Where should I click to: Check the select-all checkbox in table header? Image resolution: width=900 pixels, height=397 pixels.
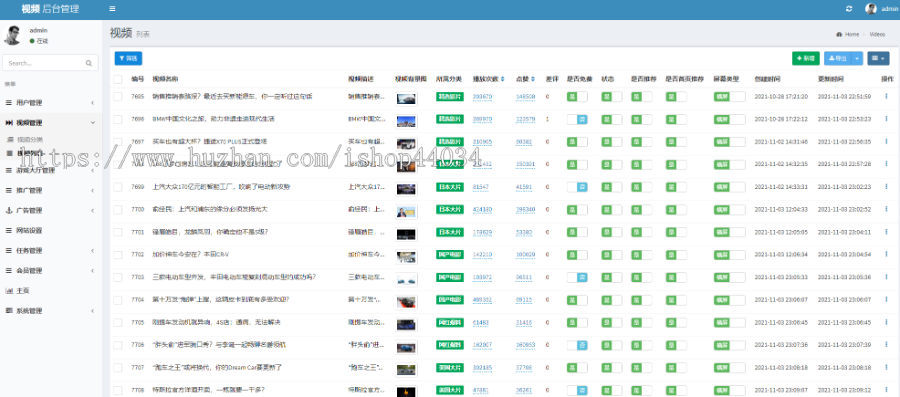click(x=118, y=79)
